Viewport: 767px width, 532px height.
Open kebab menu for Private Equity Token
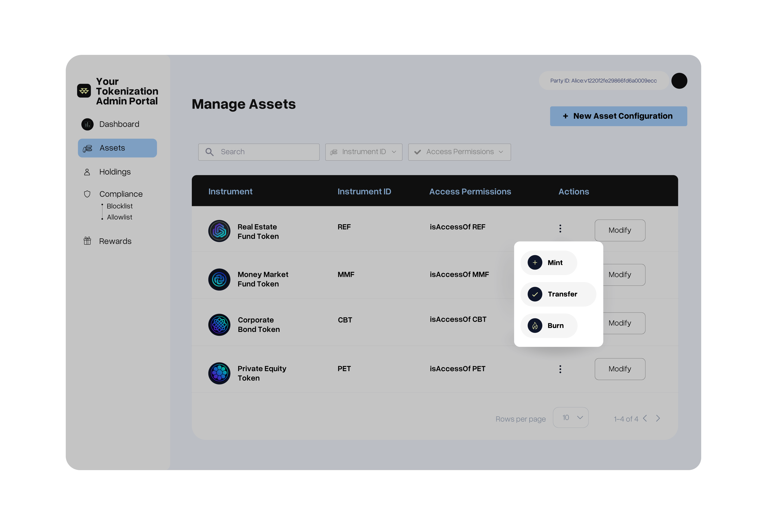(x=560, y=369)
